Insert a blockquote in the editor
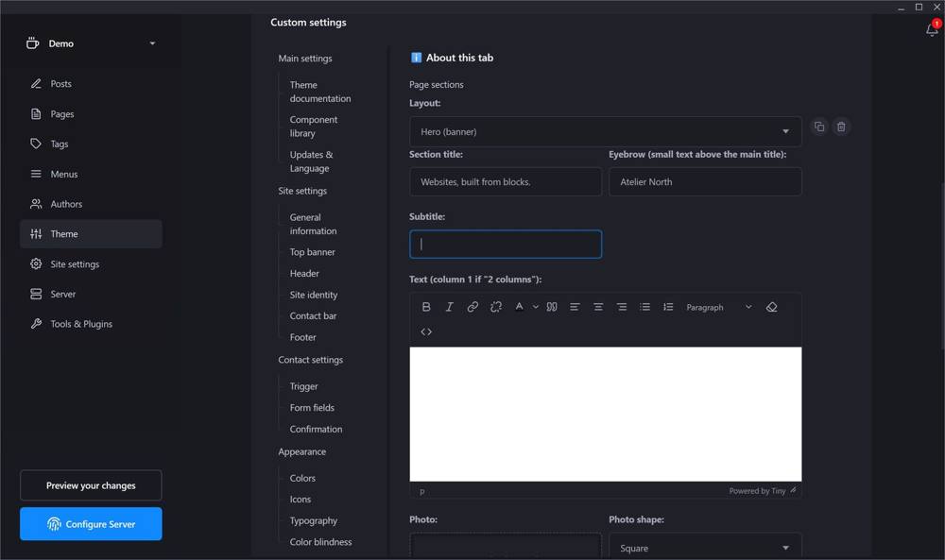The height and width of the screenshot is (560, 945). click(x=552, y=307)
